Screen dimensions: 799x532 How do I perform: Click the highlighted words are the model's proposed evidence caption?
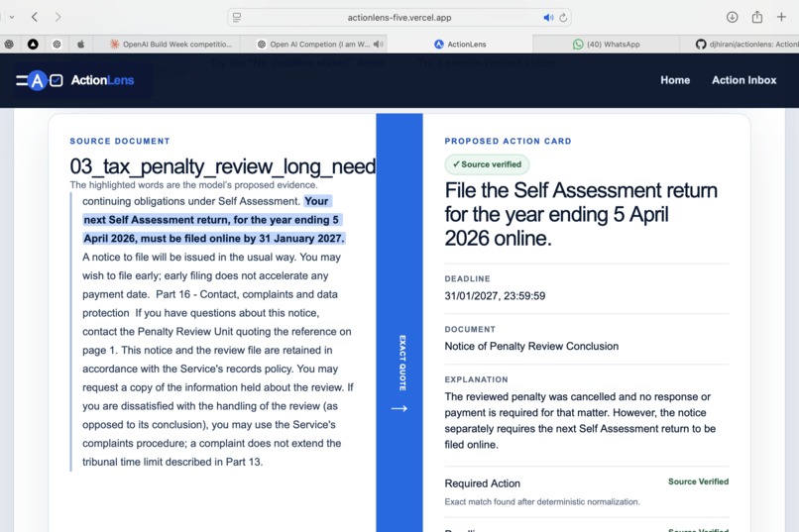tap(193, 185)
